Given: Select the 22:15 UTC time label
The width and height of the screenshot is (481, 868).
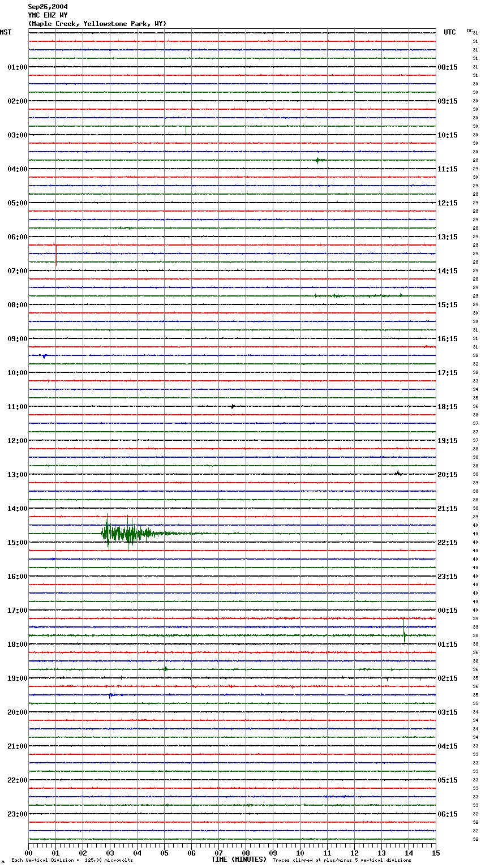Looking at the screenshot, I should [x=448, y=543].
